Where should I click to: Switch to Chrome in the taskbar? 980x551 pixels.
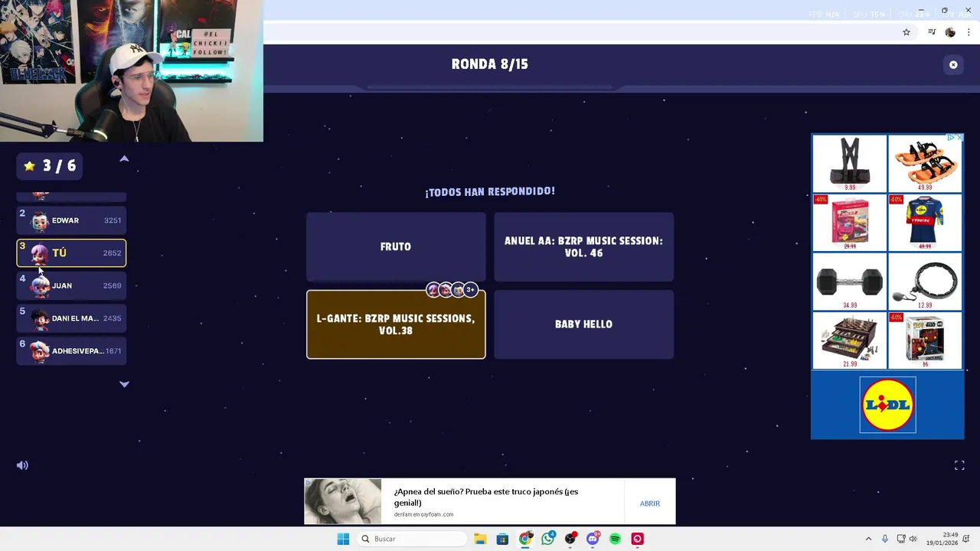[525, 539]
